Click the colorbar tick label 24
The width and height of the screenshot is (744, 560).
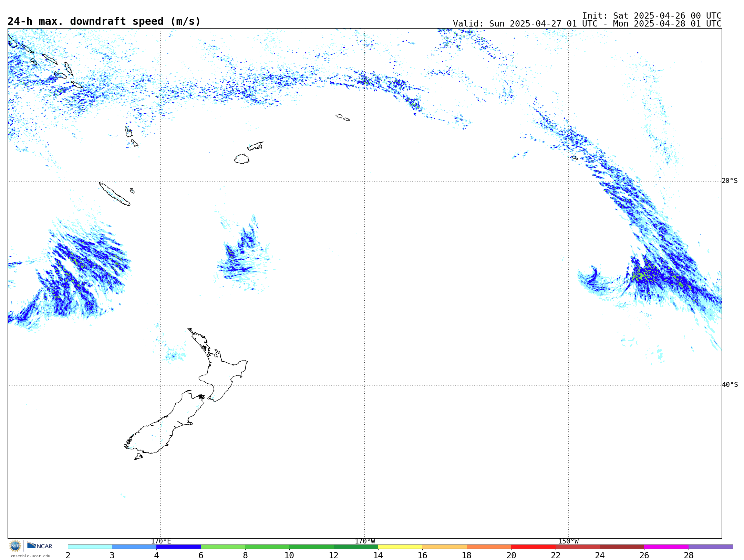[600, 555]
